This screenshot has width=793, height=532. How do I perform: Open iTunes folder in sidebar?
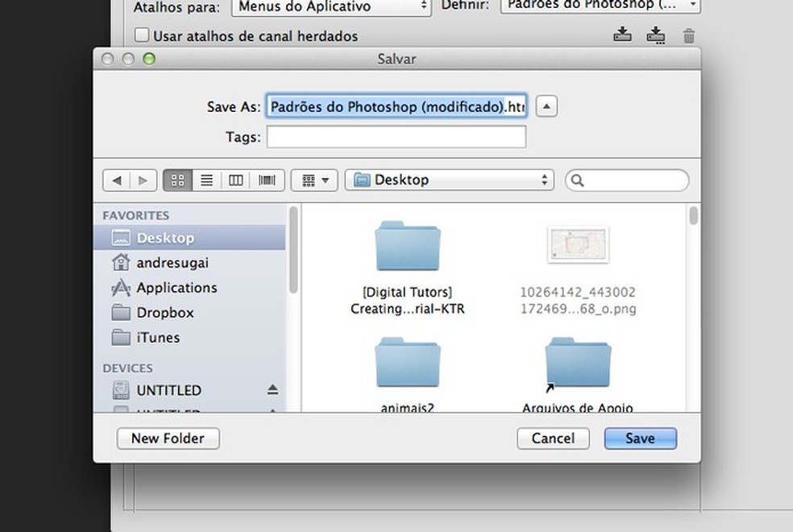189,337
